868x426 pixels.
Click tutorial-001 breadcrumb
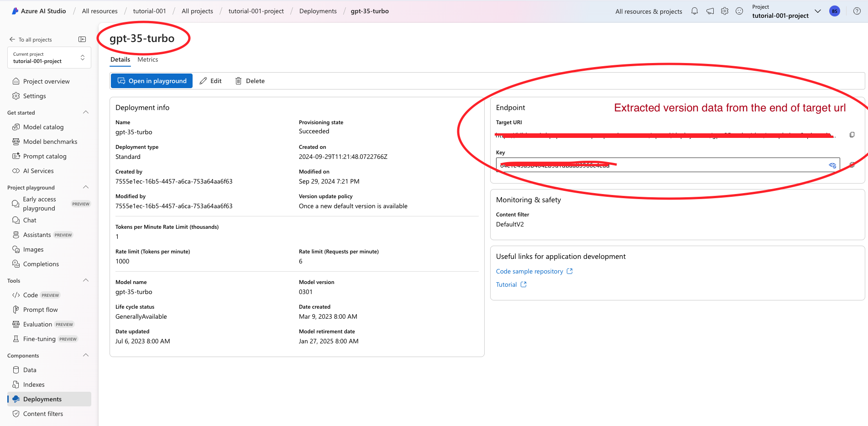[x=149, y=11]
